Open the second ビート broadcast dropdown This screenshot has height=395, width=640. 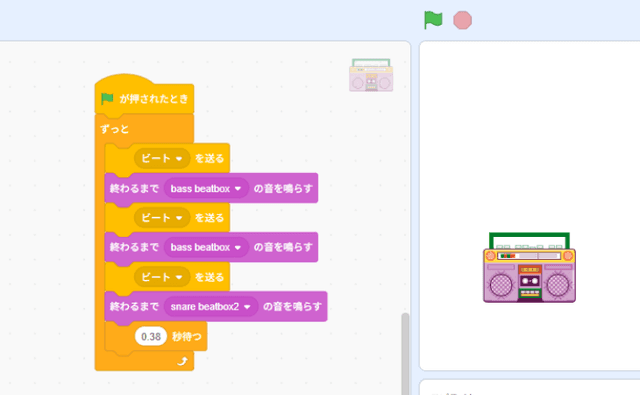coord(162,217)
